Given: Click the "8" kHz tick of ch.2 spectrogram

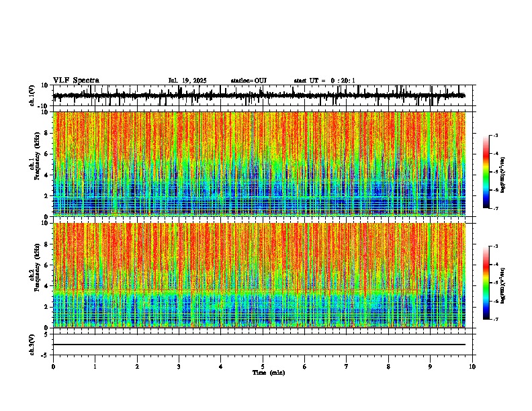Looking at the screenshot, I should pos(46,244).
